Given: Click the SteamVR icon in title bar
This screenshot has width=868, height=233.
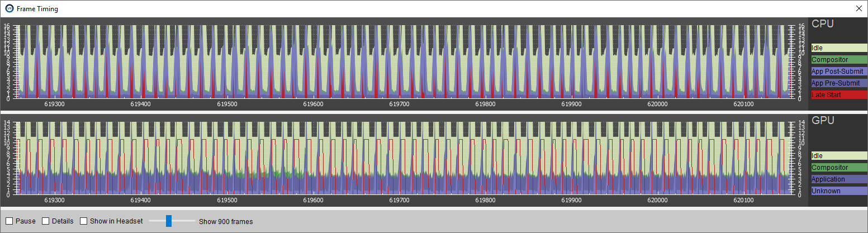Looking at the screenshot, I should [9, 8].
